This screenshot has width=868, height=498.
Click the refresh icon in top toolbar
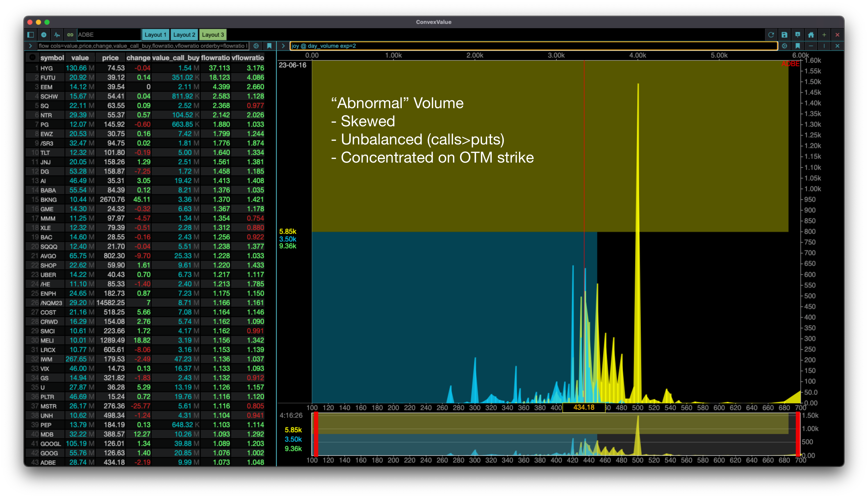click(x=771, y=35)
